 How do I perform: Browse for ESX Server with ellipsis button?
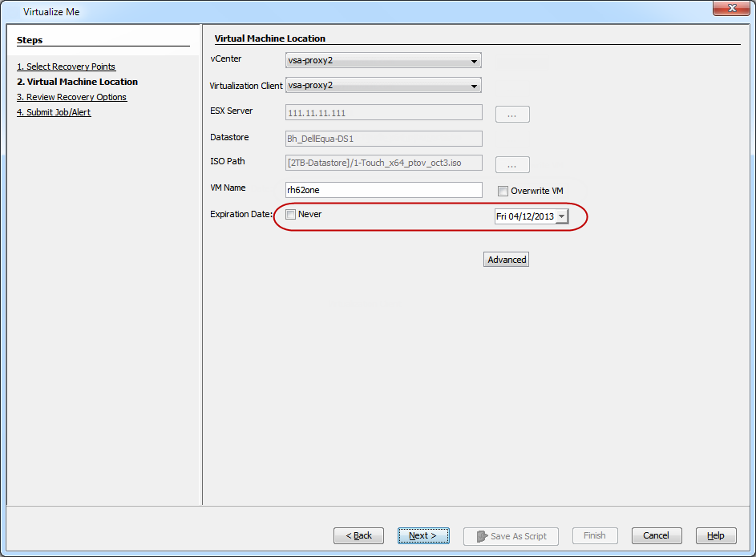coord(512,115)
